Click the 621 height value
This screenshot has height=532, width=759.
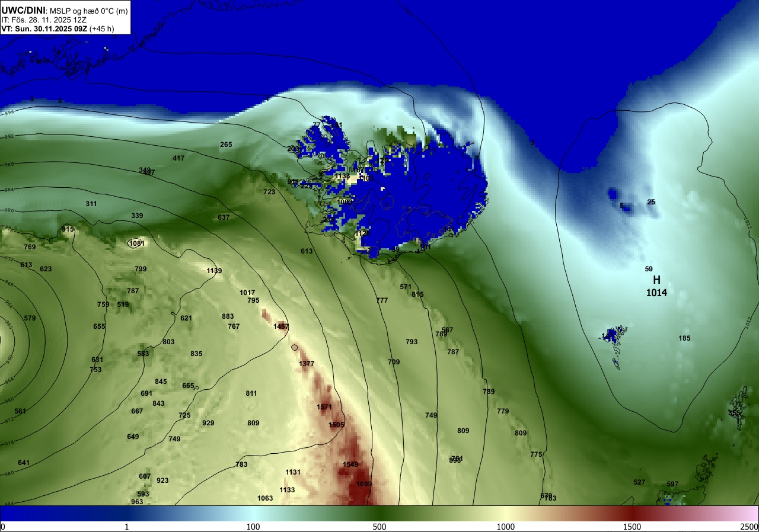point(186,318)
